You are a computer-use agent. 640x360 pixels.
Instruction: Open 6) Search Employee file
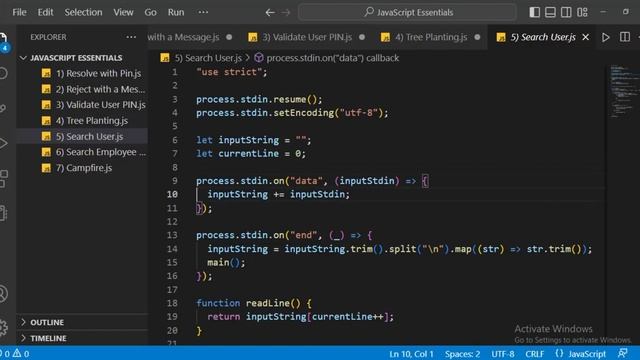pos(100,152)
